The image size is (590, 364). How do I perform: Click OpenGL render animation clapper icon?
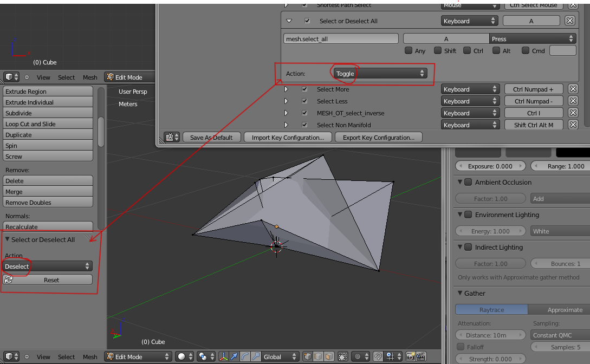click(421, 356)
